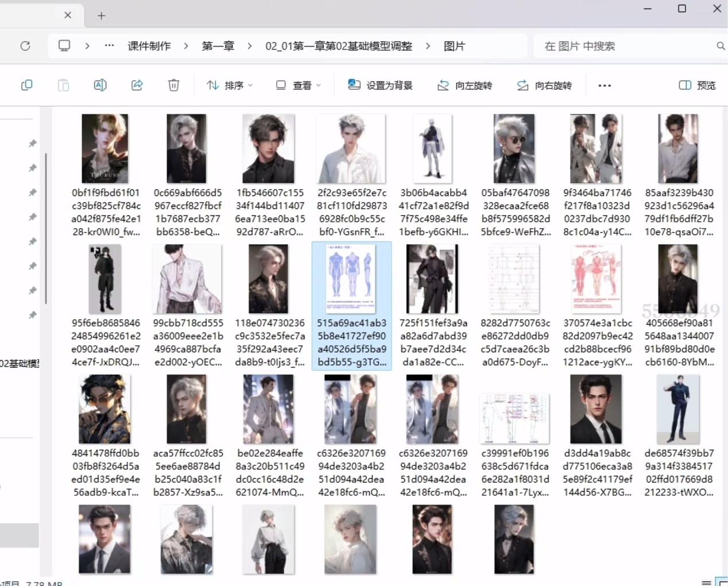Click 图片 breadcrumb item
Viewport: 728px width, 586px height.
[454, 46]
